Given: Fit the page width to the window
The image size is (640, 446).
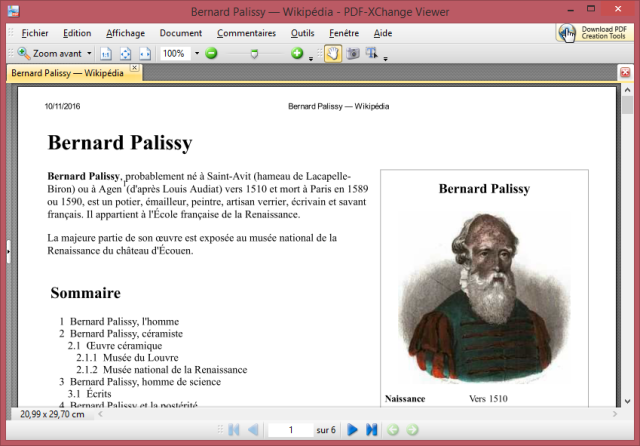Looking at the screenshot, I should 145,53.
